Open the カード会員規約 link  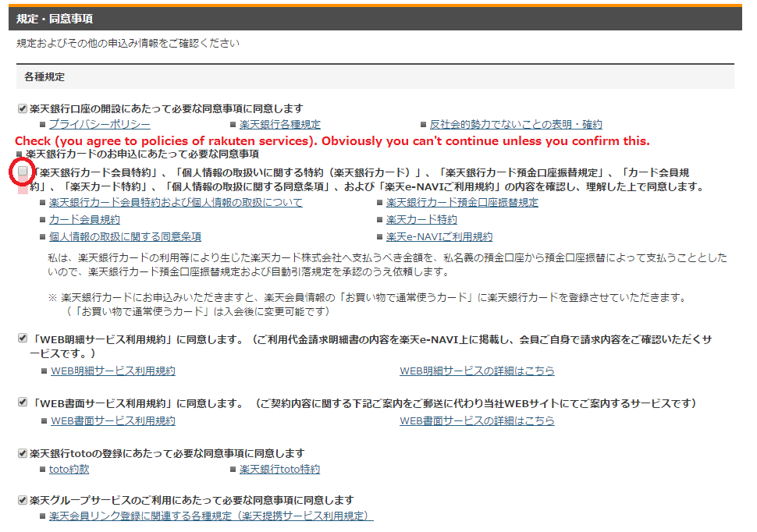[84, 220]
